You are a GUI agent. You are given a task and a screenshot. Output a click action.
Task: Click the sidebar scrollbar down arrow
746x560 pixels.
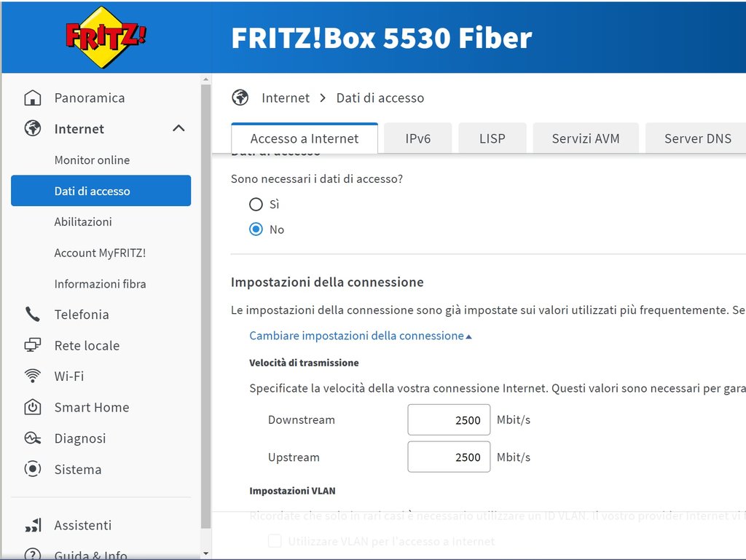[205, 554]
